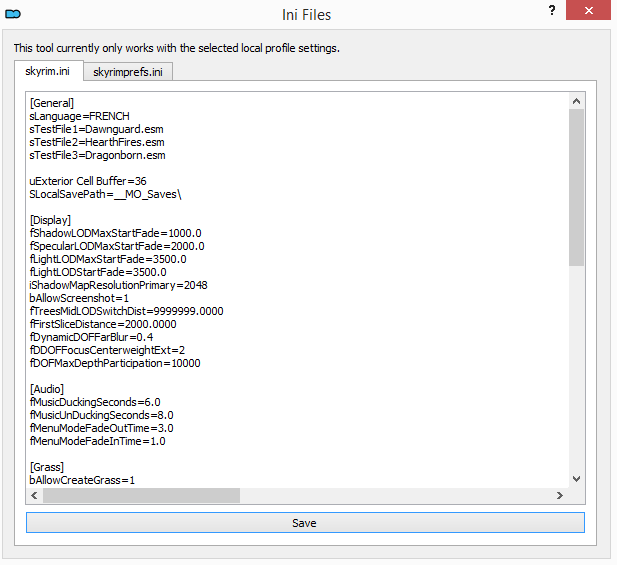Click the fLightLODStartFade=3500.0 line

click(x=98, y=272)
